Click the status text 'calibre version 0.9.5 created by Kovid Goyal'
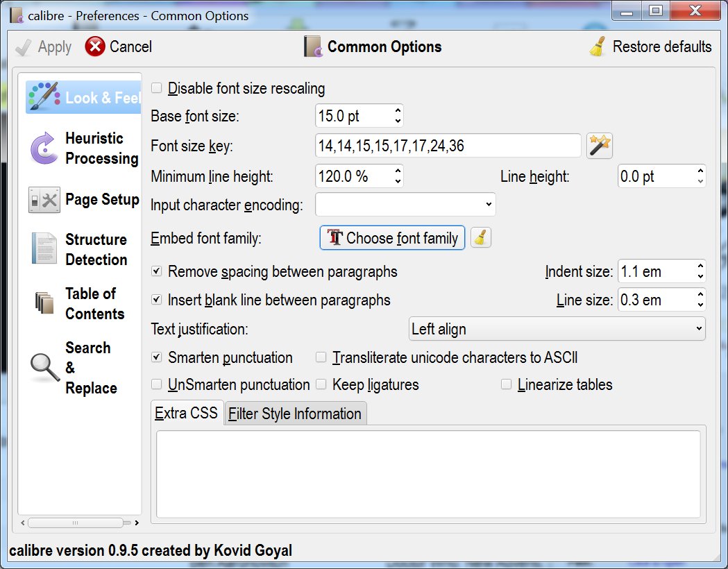 pos(151,550)
